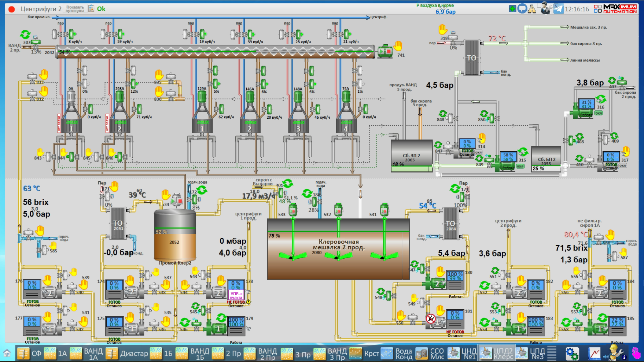Click the red status indicator next to Центрифуги 2
The height and width of the screenshot is (362, 644).
(12, 9)
